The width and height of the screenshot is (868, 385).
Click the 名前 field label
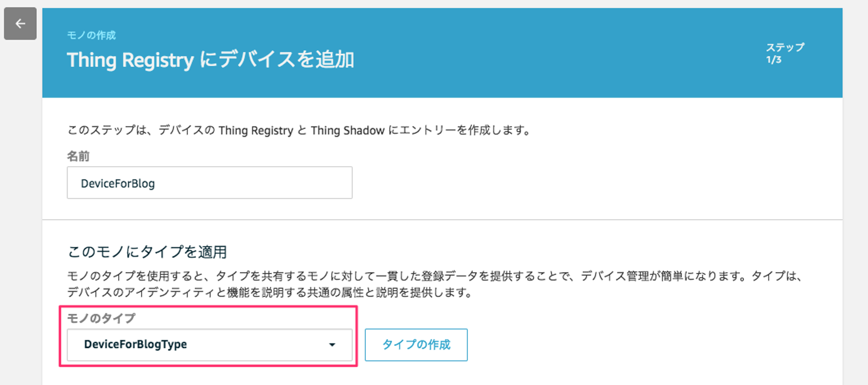click(x=78, y=156)
